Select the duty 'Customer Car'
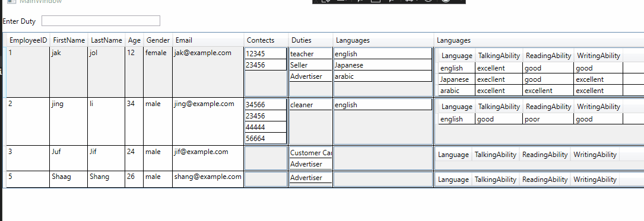 (x=310, y=152)
